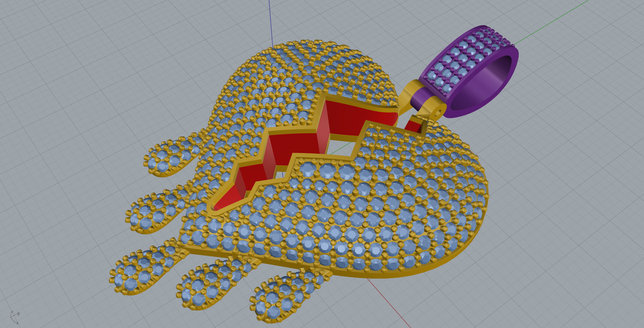Click the world XYZ axes icon
Screen dimensions: 644x328
coord(15,317)
